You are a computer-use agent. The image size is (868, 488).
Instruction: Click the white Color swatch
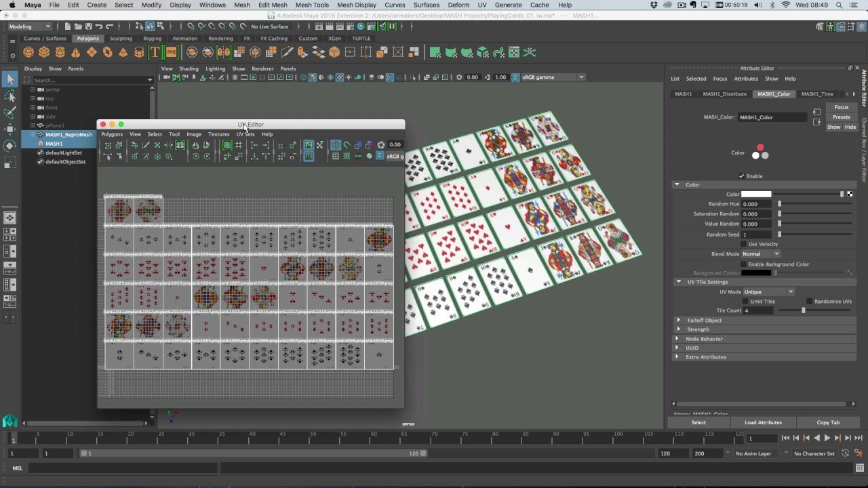756,195
